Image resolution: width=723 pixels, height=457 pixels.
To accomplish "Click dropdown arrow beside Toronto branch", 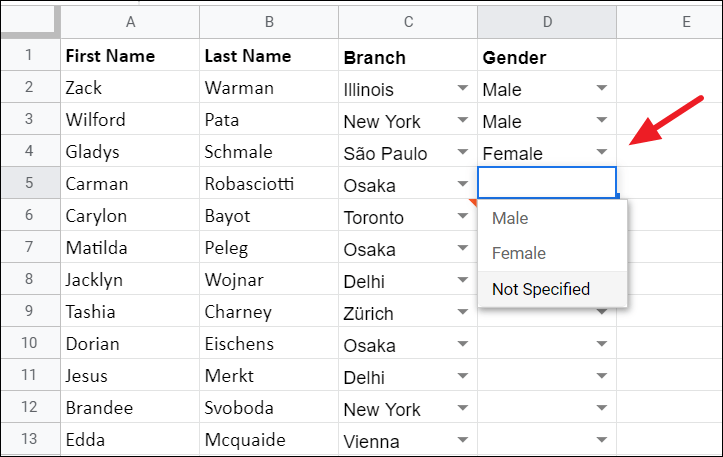I will [462, 217].
